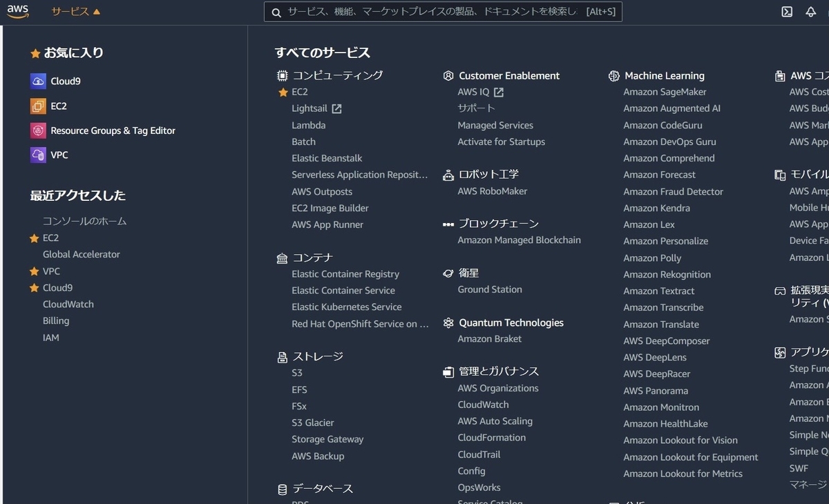This screenshot has height=504, width=829.
Task: Open AWS RoboMaker
Action: click(493, 191)
